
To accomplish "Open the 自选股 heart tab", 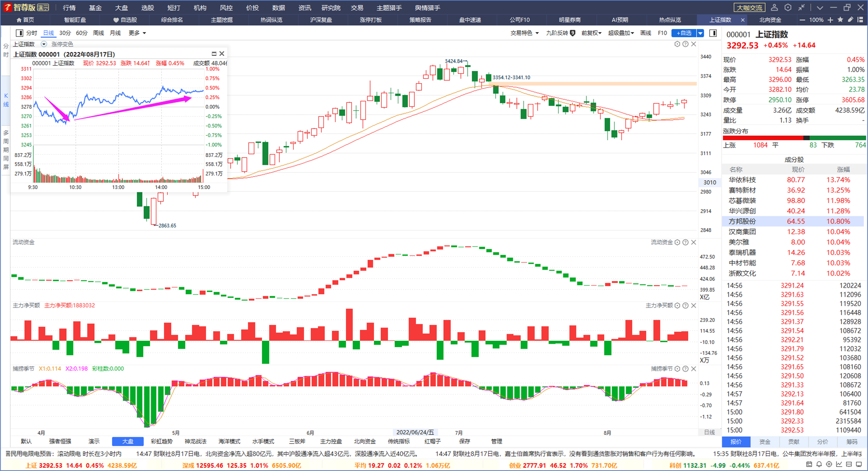I will tap(125, 20).
